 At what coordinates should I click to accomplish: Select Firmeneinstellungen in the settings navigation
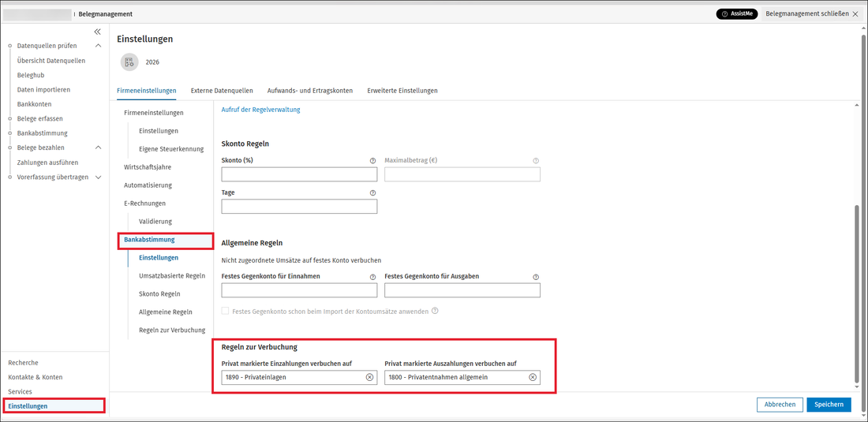[x=154, y=113]
